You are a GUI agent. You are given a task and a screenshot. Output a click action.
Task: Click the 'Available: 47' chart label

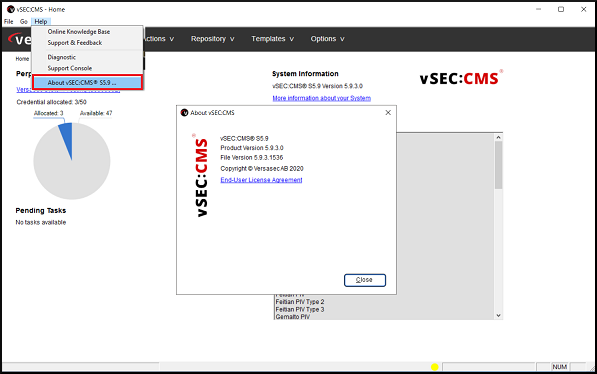tap(96, 113)
